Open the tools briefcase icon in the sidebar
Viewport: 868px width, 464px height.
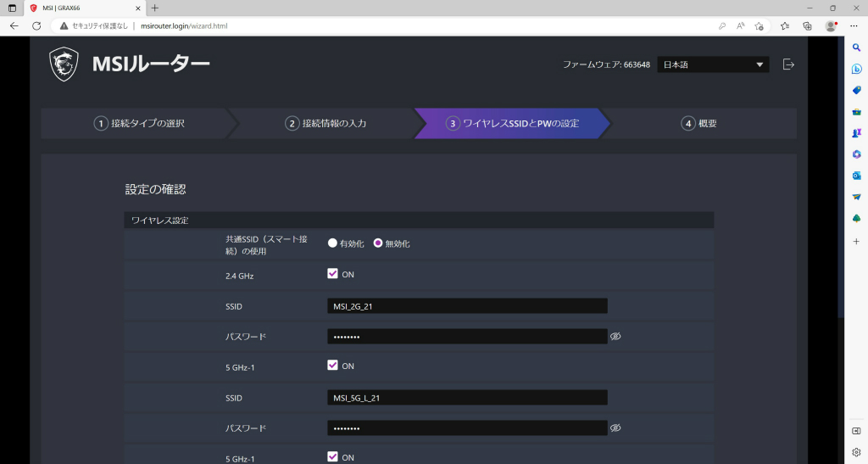point(856,112)
